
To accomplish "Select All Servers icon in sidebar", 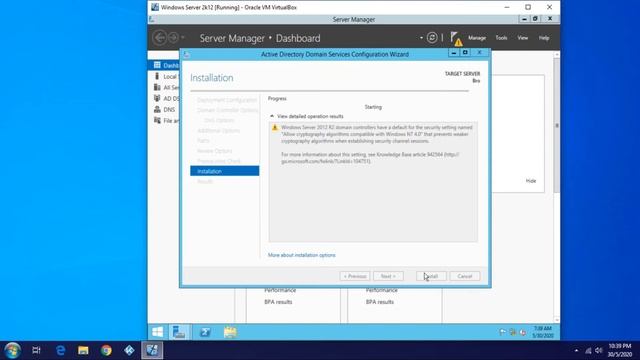I will [157, 87].
